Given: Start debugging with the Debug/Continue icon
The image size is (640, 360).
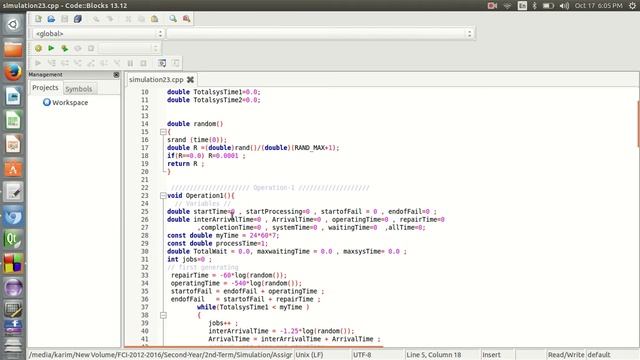Looking at the screenshot, I should (x=38, y=63).
